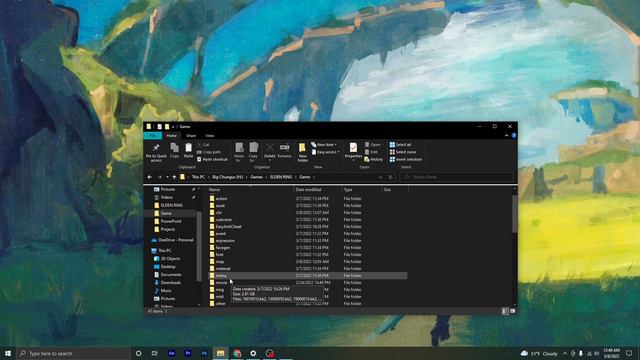Click Games in the address breadcrumb
Image resolution: width=640 pixels, height=360 pixels.
pos(256,177)
